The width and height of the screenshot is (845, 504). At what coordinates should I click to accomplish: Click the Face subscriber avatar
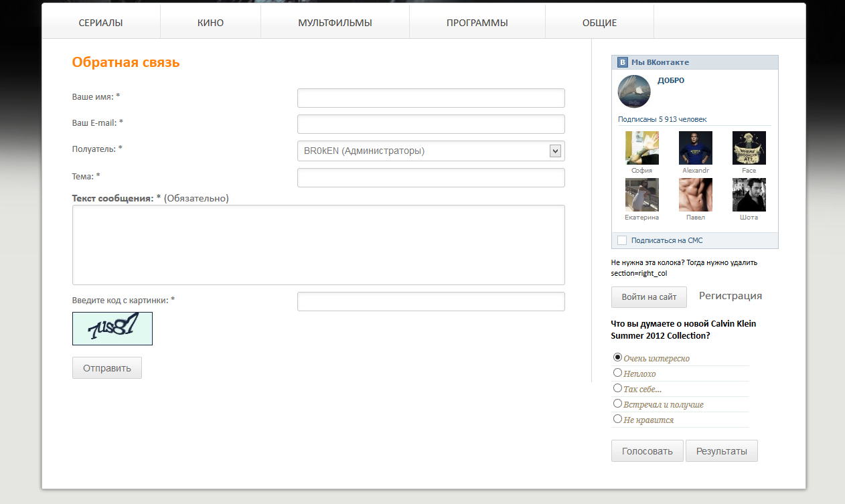point(749,148)
